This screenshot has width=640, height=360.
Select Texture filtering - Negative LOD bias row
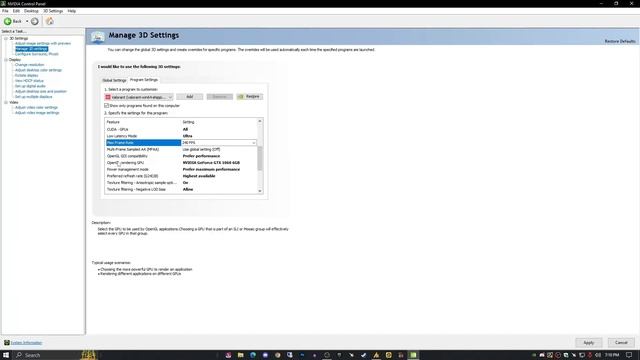[x=181, y=189]
